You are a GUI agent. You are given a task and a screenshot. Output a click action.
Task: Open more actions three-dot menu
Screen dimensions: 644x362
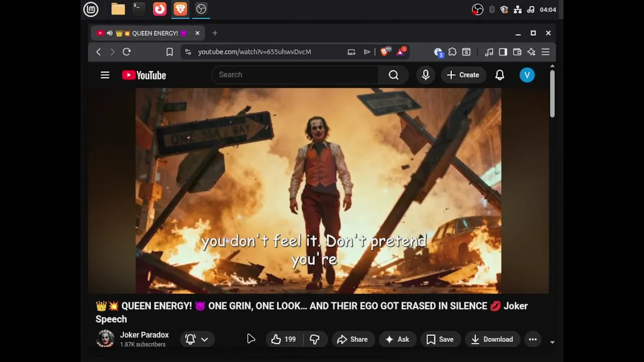pyautogui.click(x=532, y=339)
